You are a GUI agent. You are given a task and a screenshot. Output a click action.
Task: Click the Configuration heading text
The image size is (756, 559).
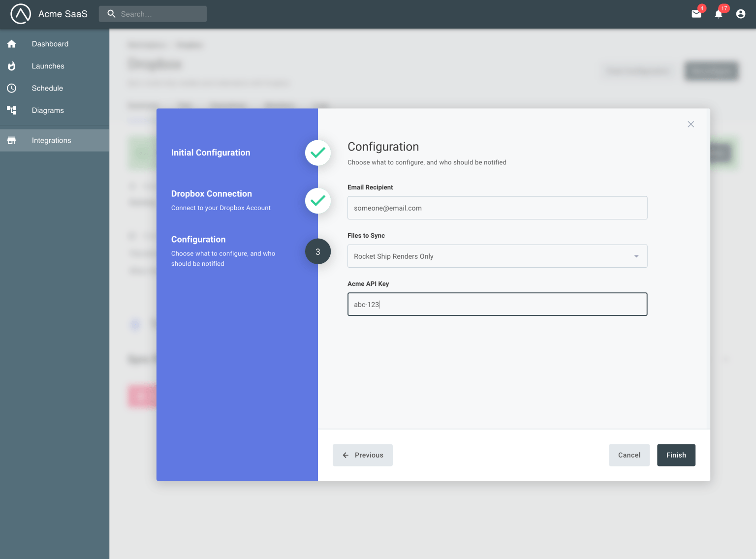point(383,147)
